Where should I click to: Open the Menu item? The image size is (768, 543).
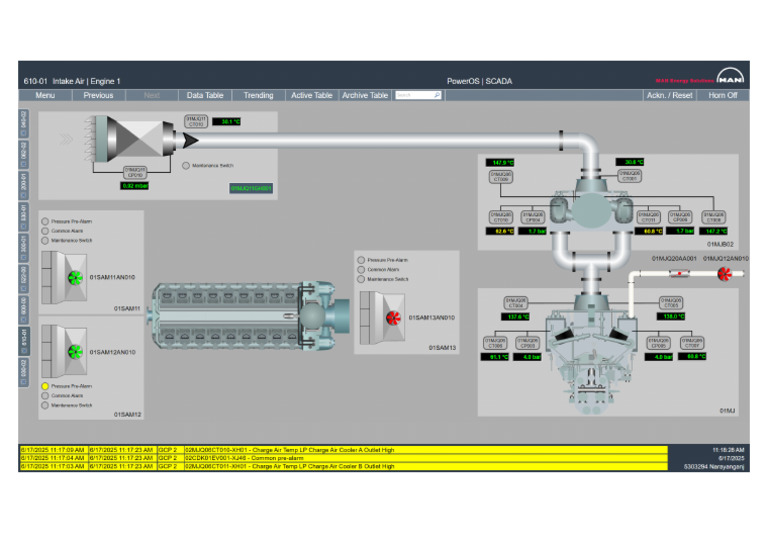(45, 95)
